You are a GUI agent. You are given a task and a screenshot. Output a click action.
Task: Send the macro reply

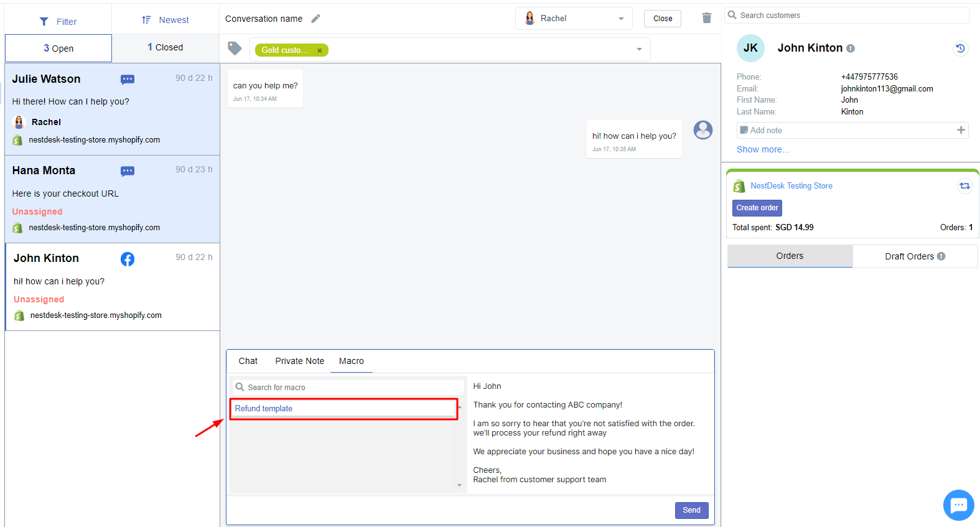tap(691, 510)
